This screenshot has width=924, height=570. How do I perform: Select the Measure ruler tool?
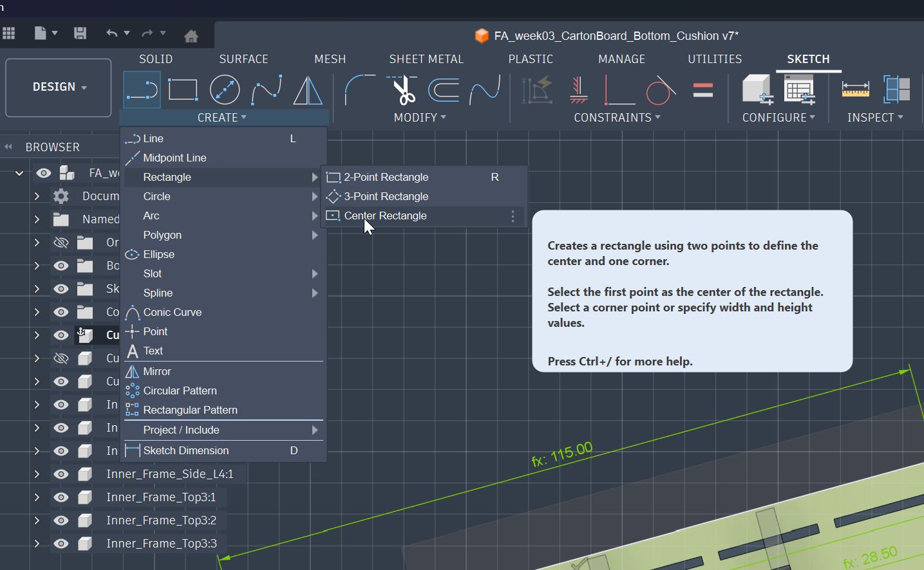tap(856, 90)
